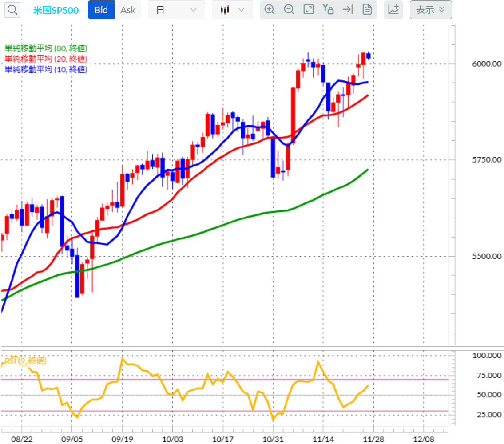Click the 50.000 RSI axis label
Image resolution: width=504 pixels, height=444 pixels.
click(x=489, y=395)
